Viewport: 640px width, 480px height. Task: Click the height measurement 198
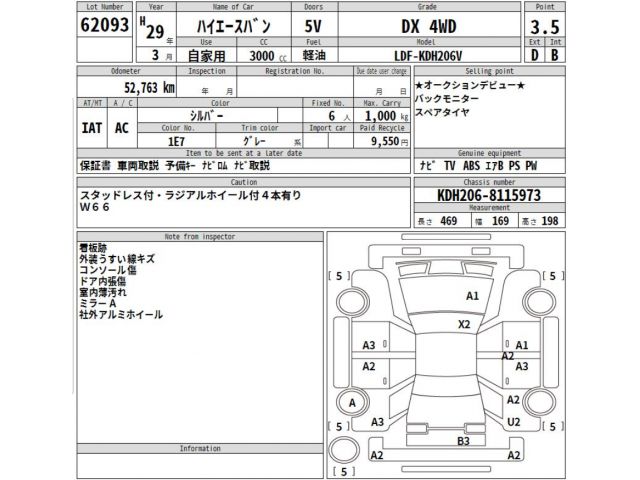click(x=549, y=221)
